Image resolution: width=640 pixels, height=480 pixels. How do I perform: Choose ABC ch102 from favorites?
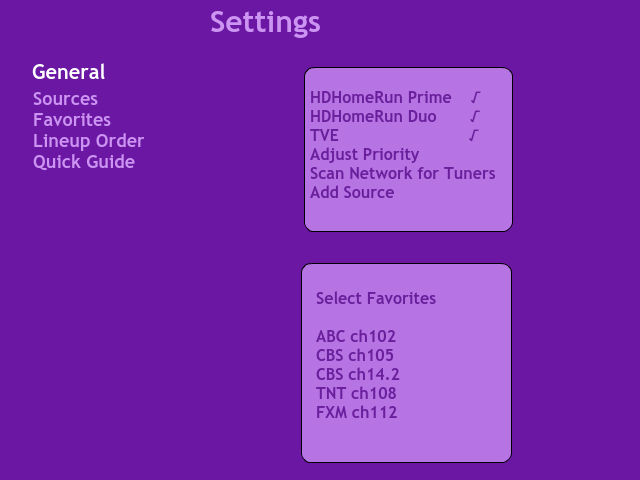(356, 337)
